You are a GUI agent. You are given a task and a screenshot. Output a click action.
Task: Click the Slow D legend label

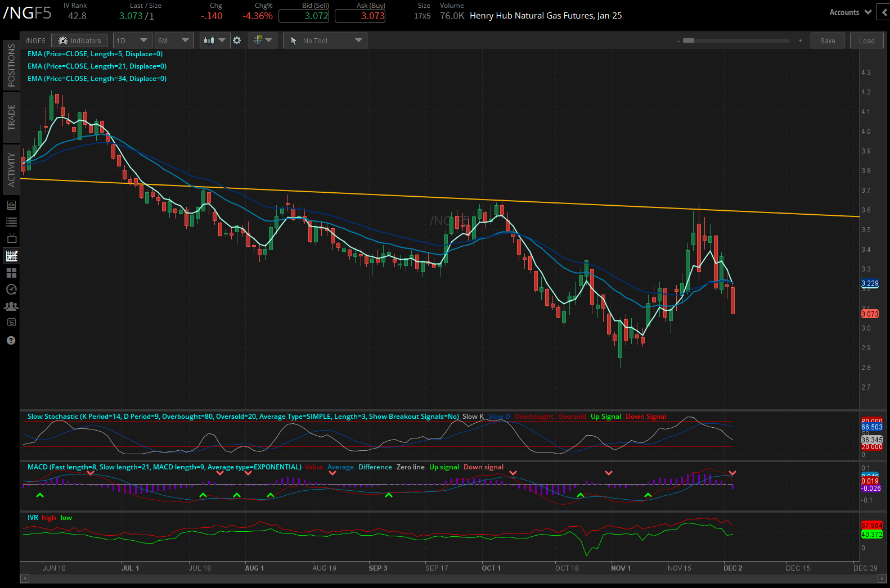tap(499, 417)
